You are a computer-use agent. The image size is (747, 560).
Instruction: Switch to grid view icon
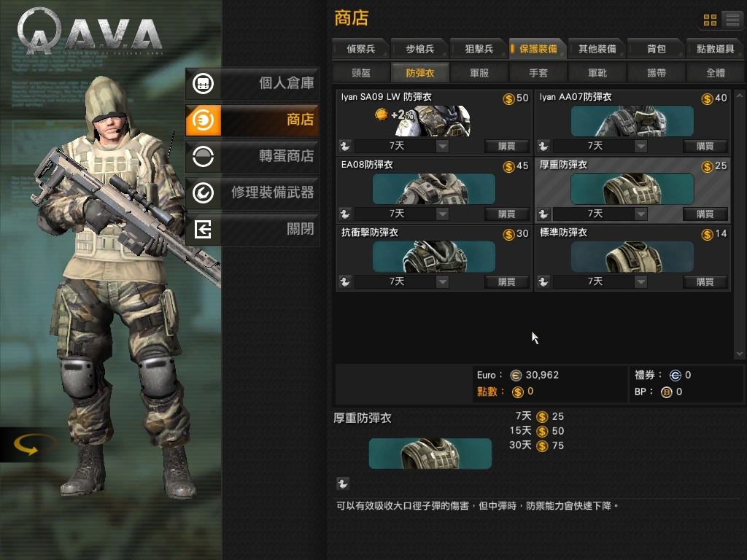point(710,20)
